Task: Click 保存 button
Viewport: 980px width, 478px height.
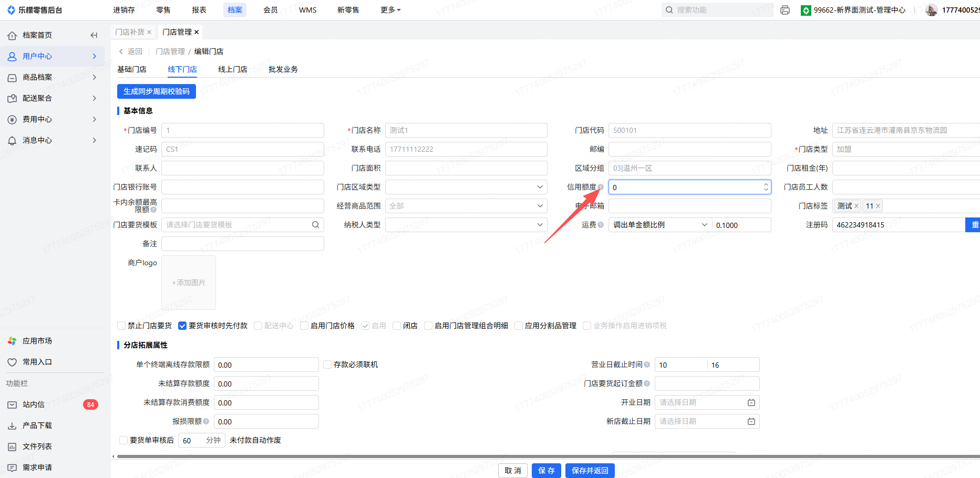Action: pos(546,471)
